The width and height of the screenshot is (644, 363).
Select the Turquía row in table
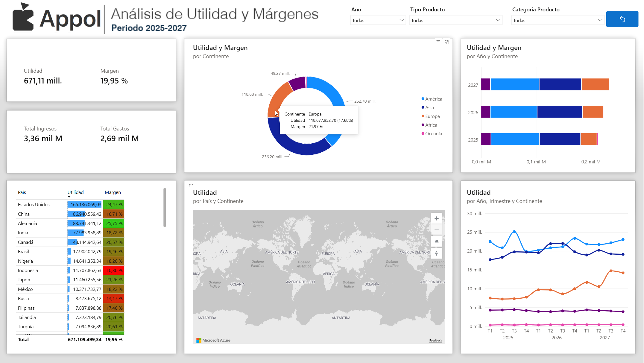tap(70, 326)
